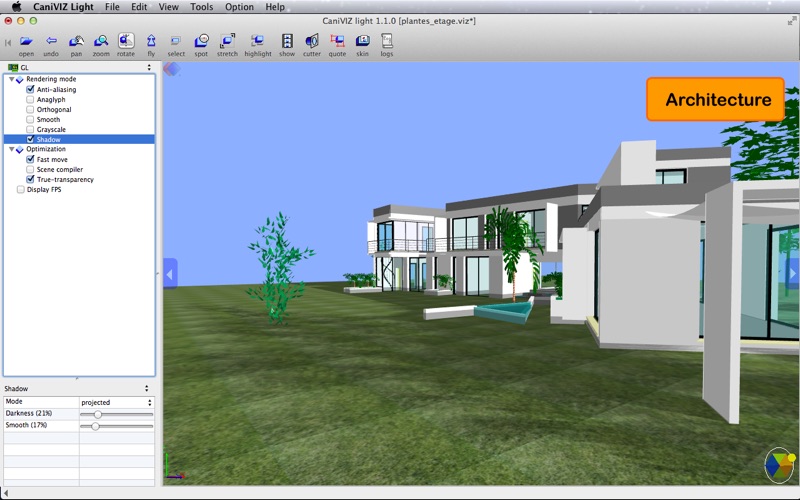
Task: Select the rotate tool
Action: [x=126, y=40]
